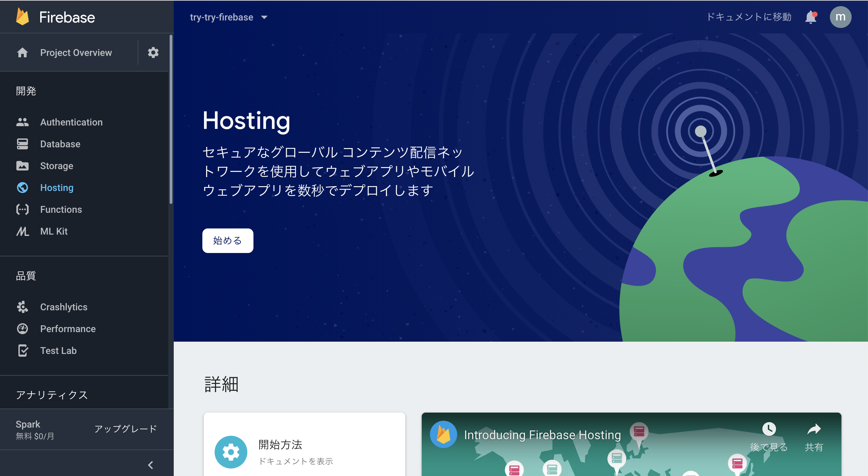The width and height of the screenshot is (868, 476).
Task: Click the share icon on the Hosting video
Action: [815, 429]
